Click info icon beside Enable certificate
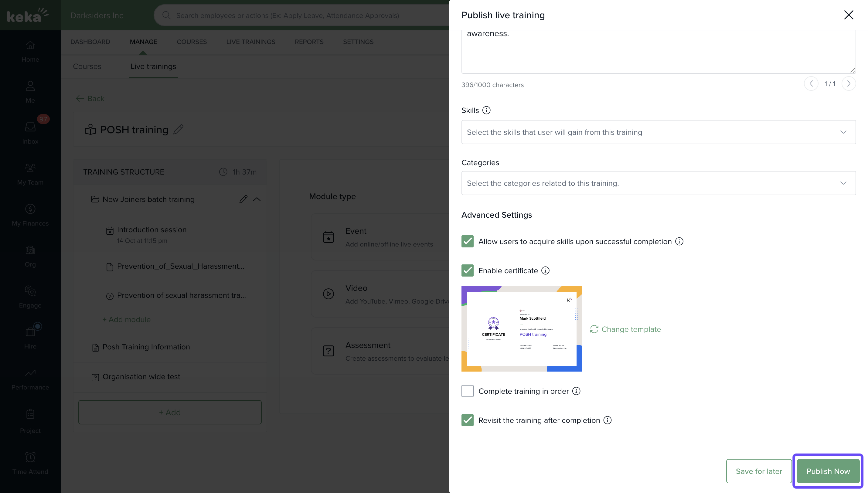The width and height of the screenshot is (868, 493). click(x=545, y=270)
